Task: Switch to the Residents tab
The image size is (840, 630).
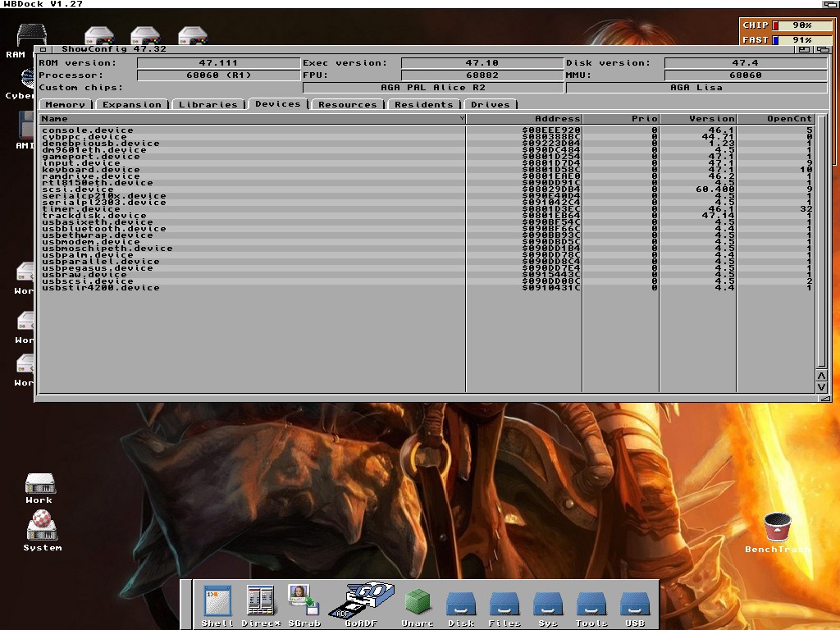Action: pyautogui.click(x=424, y=104)
